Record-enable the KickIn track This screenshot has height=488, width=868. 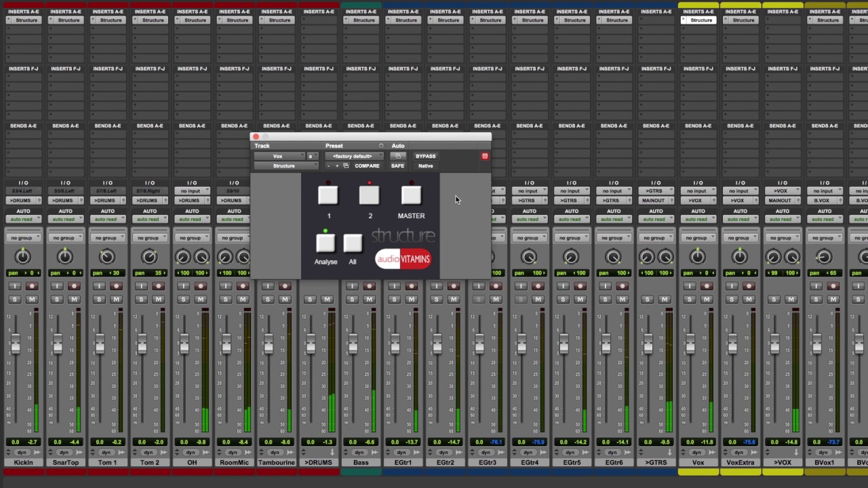click(32, 286)
